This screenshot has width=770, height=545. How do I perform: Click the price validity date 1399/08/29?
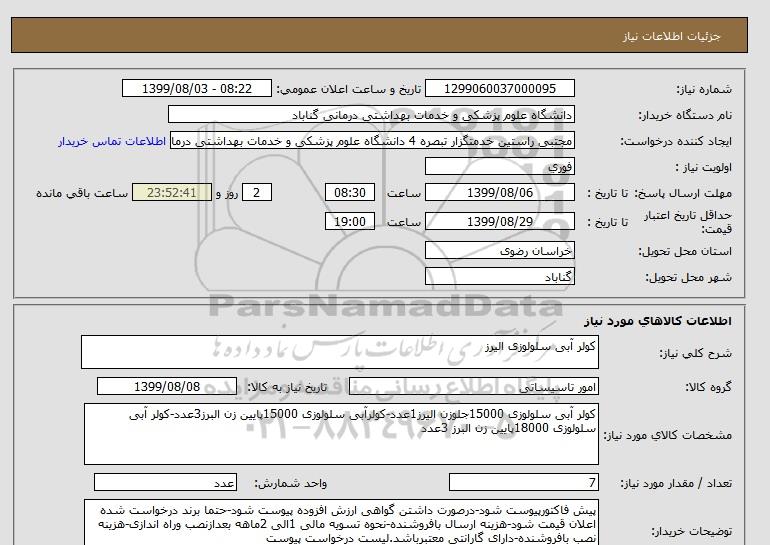pyautogui.click(x=499, y=221)
